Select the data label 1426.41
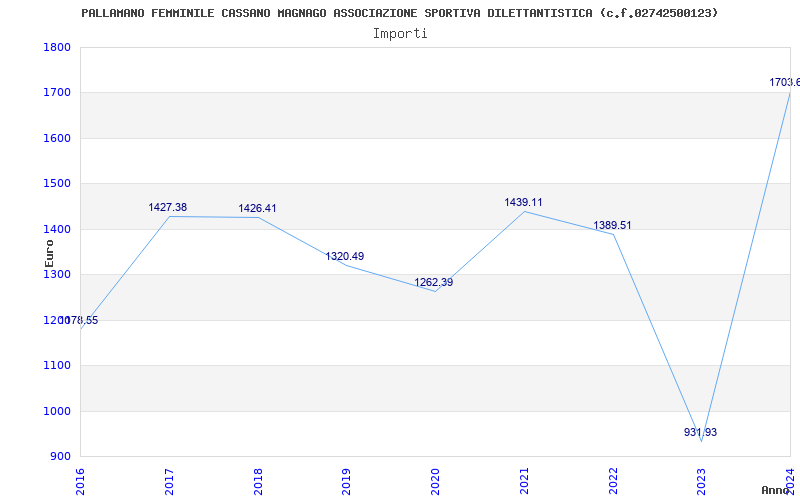Screen dimensions: 800x500 pyautogui.click(x=257, y=208)
